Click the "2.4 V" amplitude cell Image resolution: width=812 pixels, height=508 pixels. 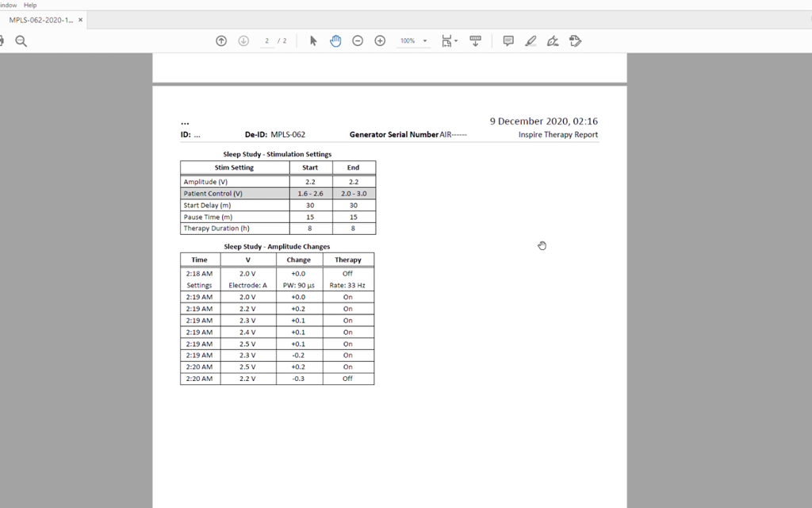coord(247,333)
